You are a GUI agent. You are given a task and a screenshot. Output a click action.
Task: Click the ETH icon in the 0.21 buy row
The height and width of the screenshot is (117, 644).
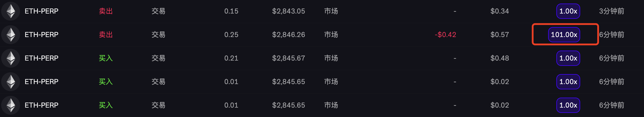(11, 58)
